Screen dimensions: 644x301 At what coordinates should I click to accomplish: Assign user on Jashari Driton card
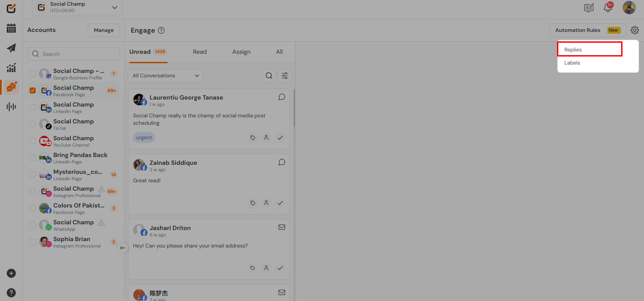266,268
